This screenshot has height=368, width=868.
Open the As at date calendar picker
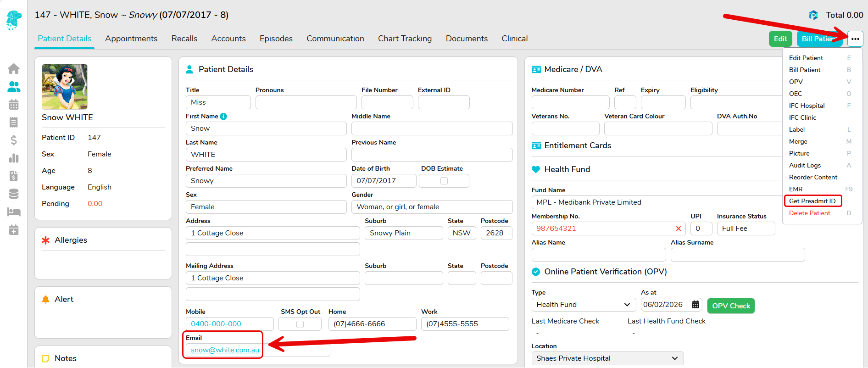point(696,305)
